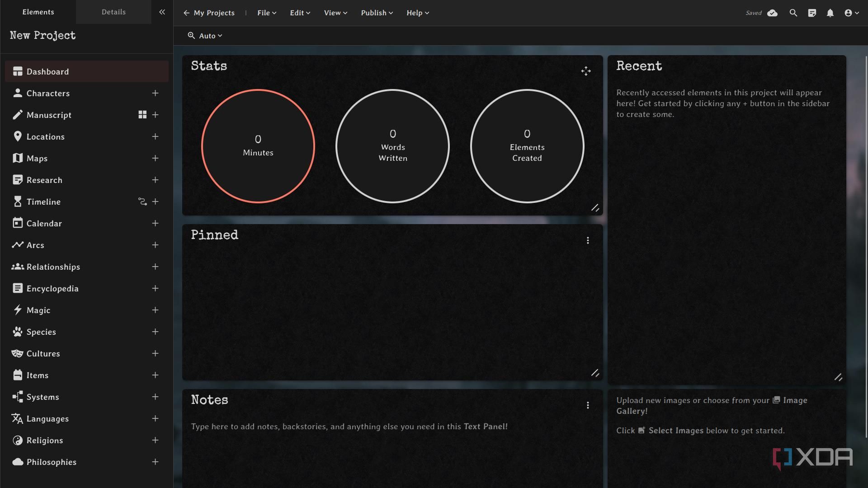Click the Timeline connections icon
The image size is (868, 488).
pyautogui.click(x=142, y=202)
